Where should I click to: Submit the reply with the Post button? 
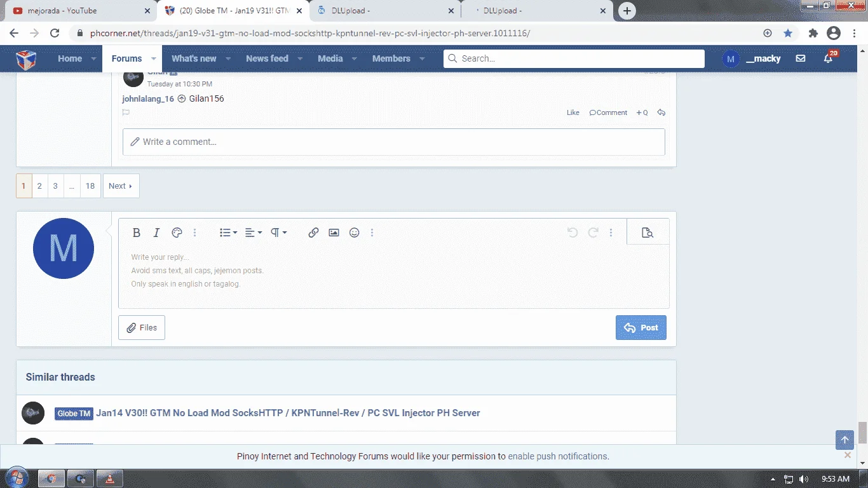(x=641, y=327)
